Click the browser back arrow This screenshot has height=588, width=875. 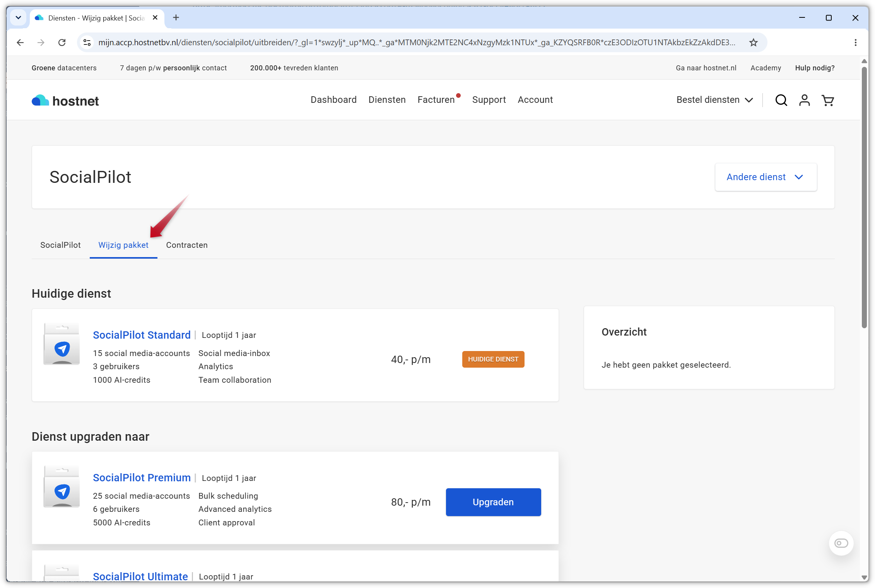click(20, 43)
